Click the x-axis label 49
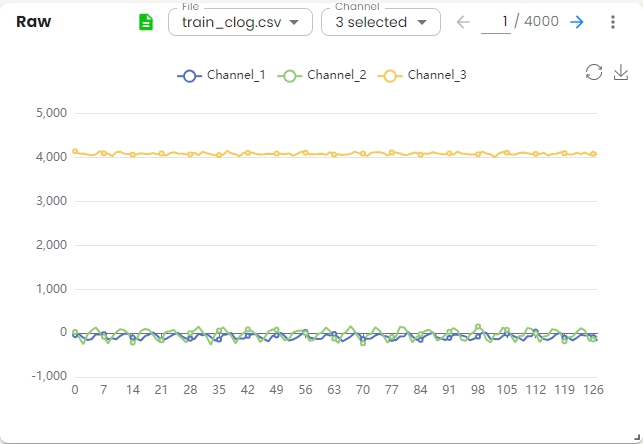This screenshot has width=643, height=444. pos(276,389)
